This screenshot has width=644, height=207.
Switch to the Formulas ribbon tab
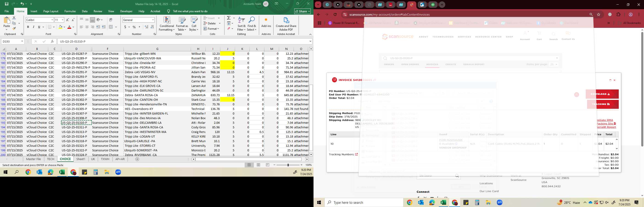click(x=70, y=11)
